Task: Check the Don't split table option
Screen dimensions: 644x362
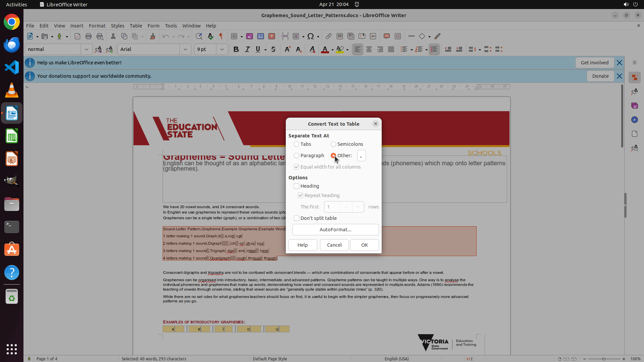Action: pyautogui.click(x=297, y=218)
